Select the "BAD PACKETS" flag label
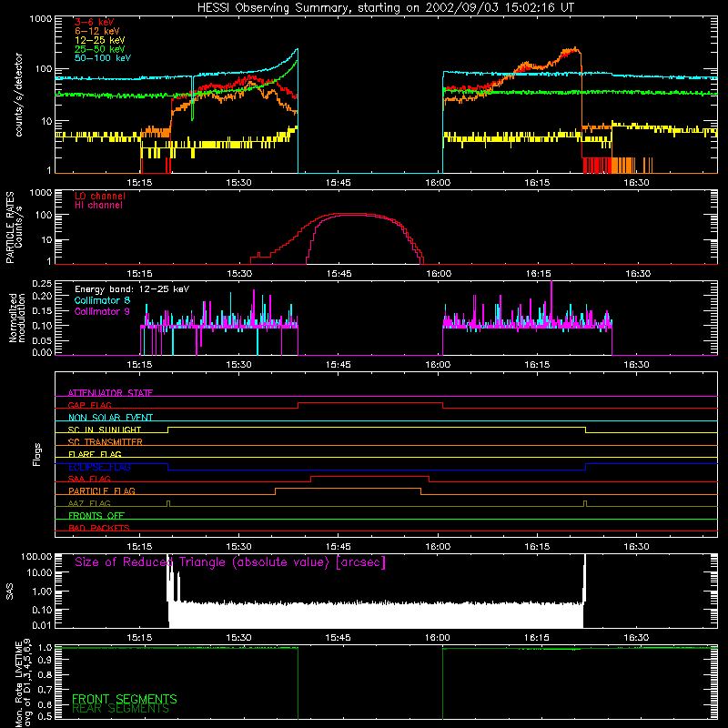Image resolution: width=728 pixels, height=728 pixels. click(99, 528)
